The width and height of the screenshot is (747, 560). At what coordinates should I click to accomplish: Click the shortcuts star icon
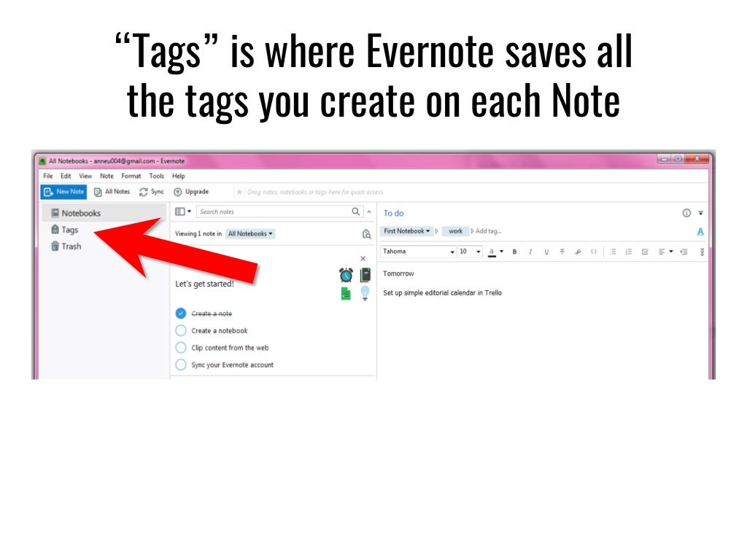click(239, 192)
